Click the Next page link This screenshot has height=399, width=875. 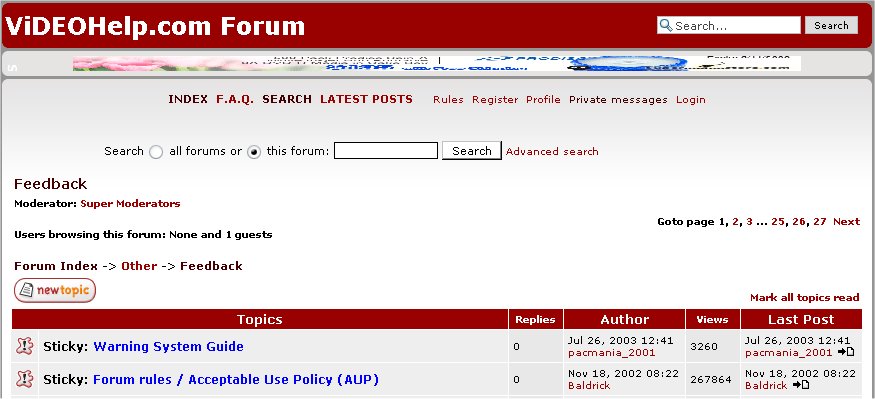[x=847, y=222]
